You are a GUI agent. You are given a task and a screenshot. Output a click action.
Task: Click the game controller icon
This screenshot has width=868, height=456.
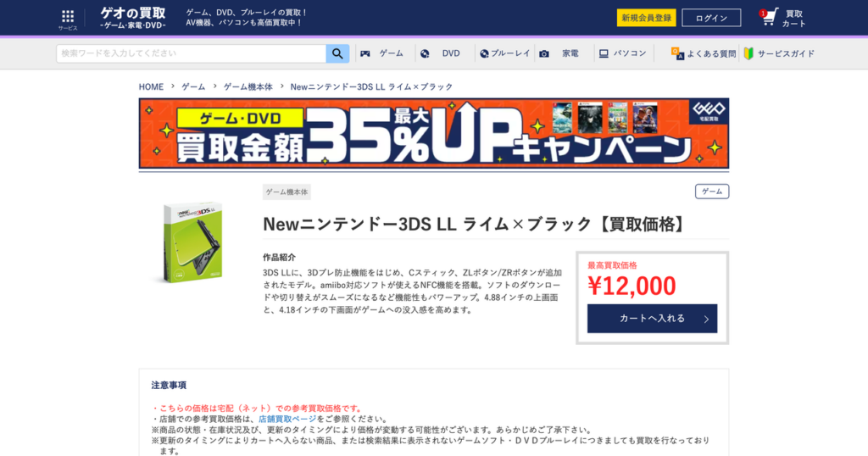click(365, 53)
